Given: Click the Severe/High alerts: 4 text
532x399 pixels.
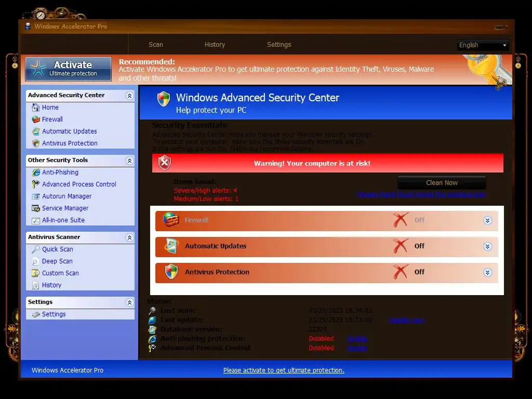Looking at the screenshot, I should coord(205,190).
